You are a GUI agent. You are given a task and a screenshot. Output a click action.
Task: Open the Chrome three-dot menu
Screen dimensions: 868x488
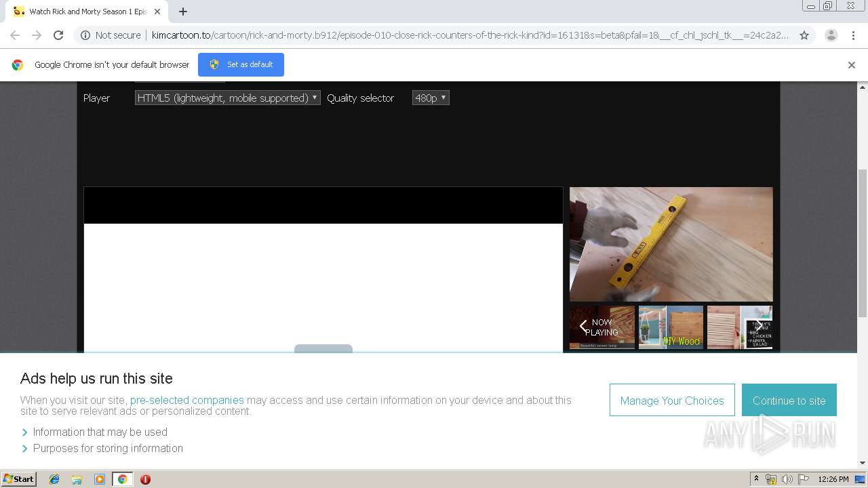coord(853,35)
